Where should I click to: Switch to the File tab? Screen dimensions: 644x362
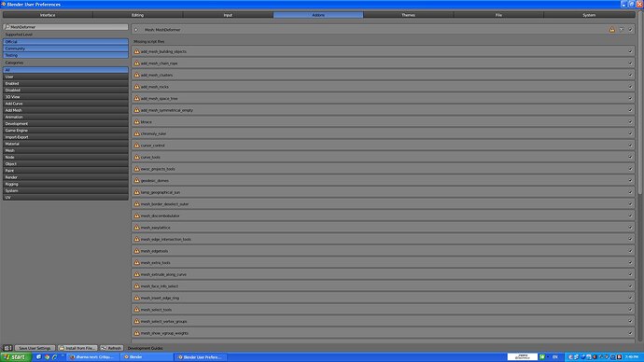click(498, 15)
